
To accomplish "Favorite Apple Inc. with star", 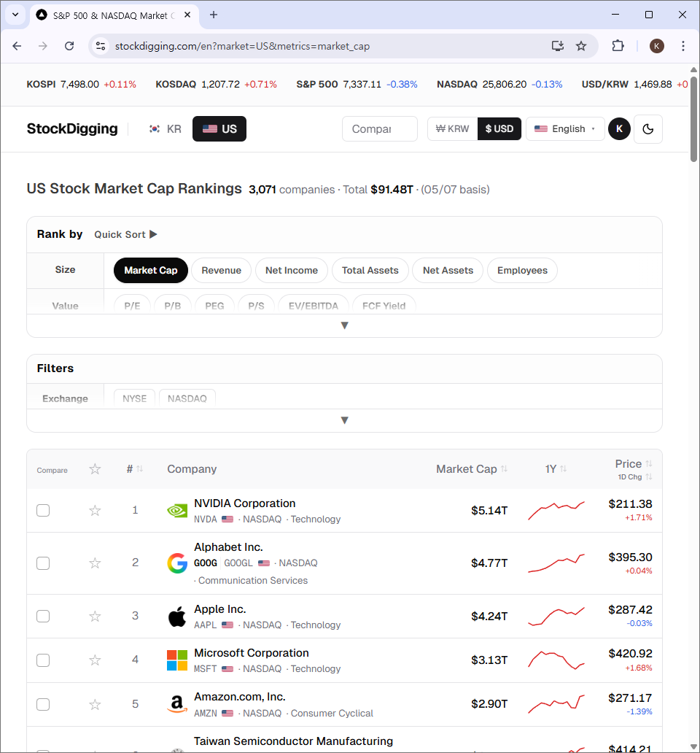I will (x=95, y=616).
